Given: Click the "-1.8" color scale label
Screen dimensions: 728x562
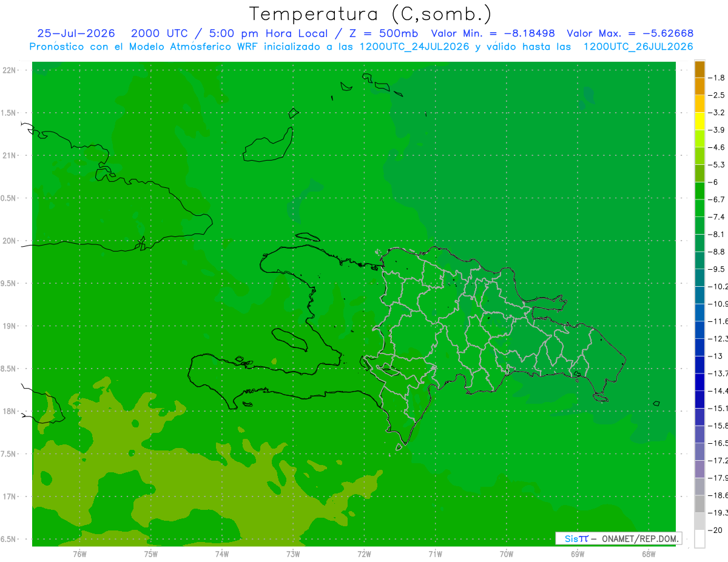Looking at the screenshot, I should tap(716, 78).
